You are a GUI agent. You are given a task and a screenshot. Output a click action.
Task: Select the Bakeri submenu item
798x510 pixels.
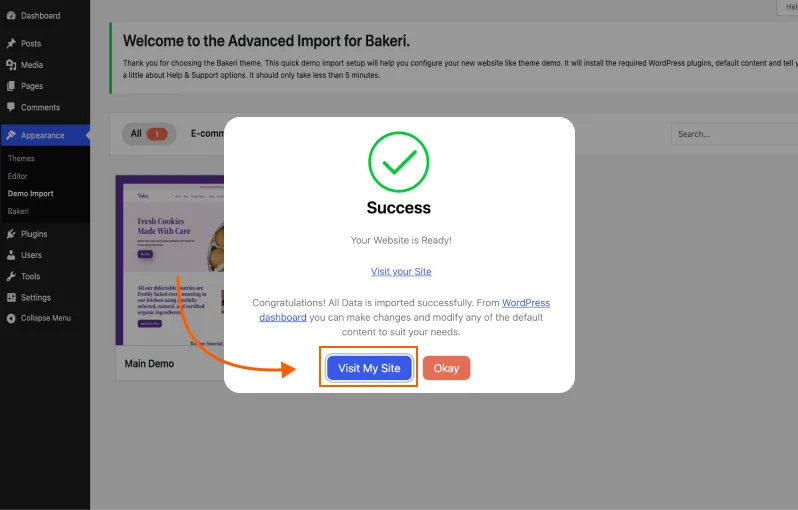tap(18, 212)
